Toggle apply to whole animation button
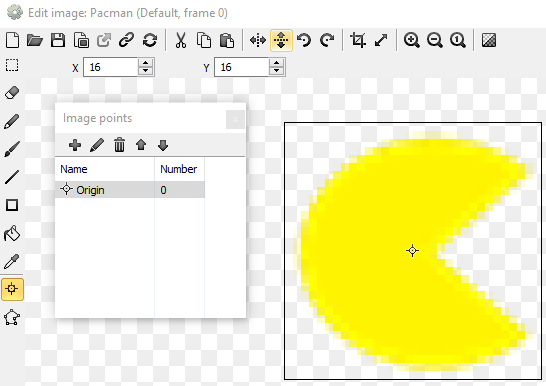 click(281, 40)
